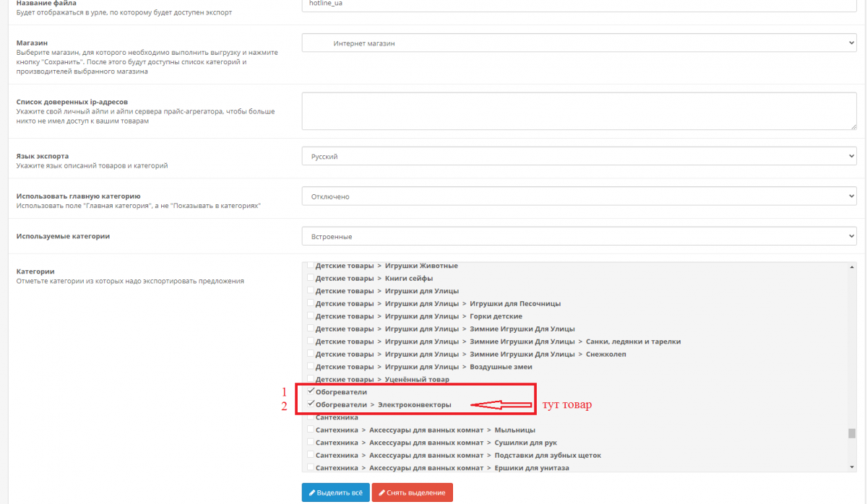This screenshot has width=867, height=504.
Task: Check Детские товары > Игрушки для Улицы
Action: point(311,291)
